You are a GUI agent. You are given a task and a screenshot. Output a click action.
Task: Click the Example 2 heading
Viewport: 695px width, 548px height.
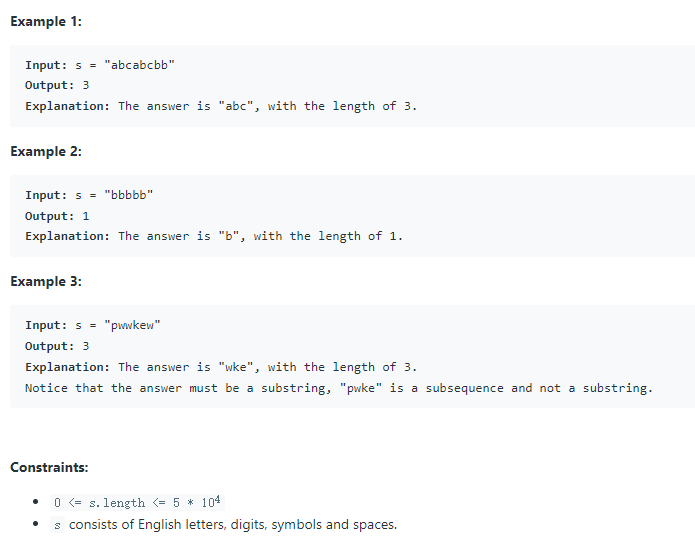click(46, 151)
